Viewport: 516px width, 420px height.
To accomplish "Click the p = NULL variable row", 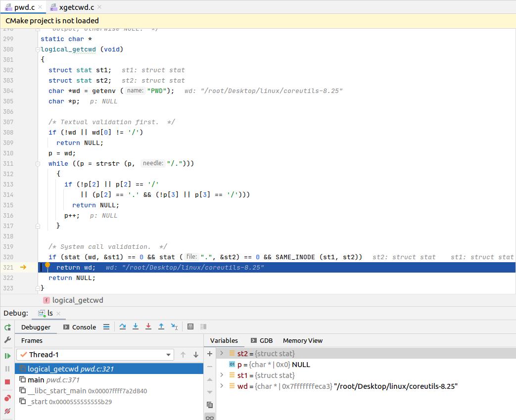I will [x=366, y=365].
